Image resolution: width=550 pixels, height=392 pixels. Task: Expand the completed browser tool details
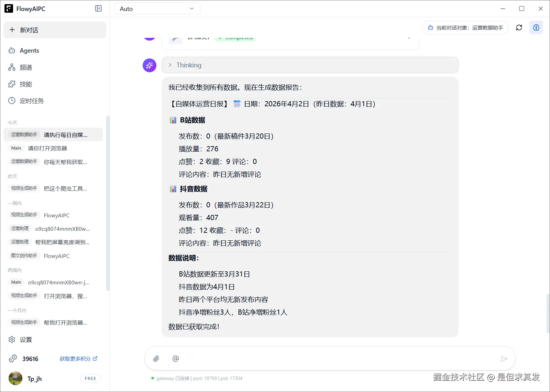pos(408,38)
